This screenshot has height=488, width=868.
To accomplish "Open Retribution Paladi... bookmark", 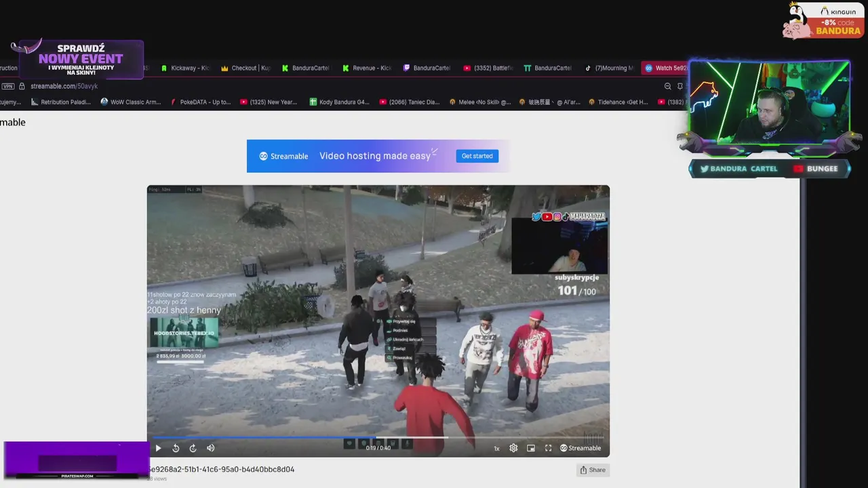I will click(61, 102).
